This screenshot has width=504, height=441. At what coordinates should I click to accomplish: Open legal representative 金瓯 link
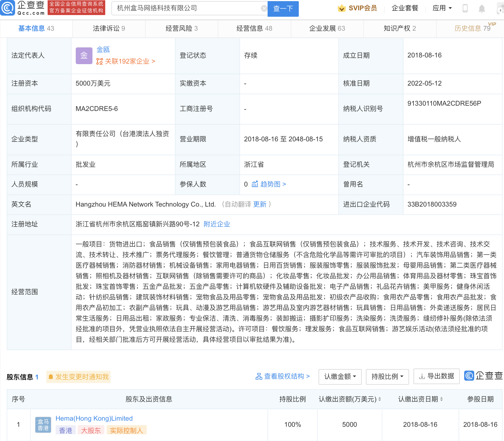coord(103,50)
